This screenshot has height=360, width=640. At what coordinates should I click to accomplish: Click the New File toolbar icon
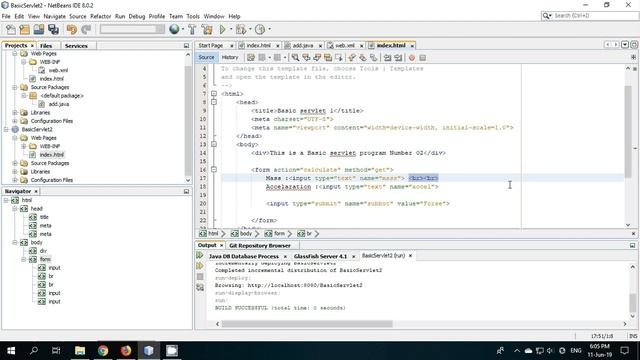11,29
